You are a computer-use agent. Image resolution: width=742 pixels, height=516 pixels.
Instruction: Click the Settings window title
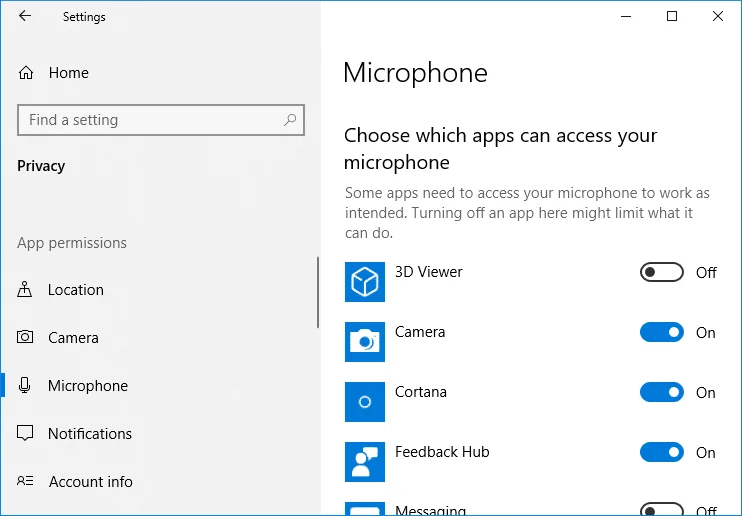(84, 17)
